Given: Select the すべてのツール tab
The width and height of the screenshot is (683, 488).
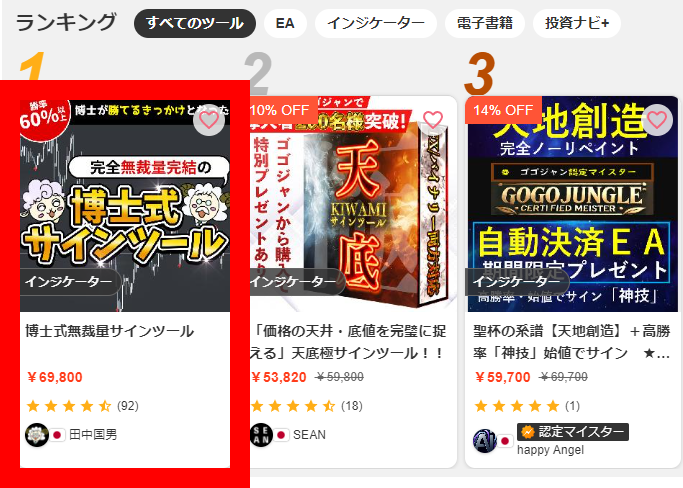Looking at the screenshot, I should 195,24.
